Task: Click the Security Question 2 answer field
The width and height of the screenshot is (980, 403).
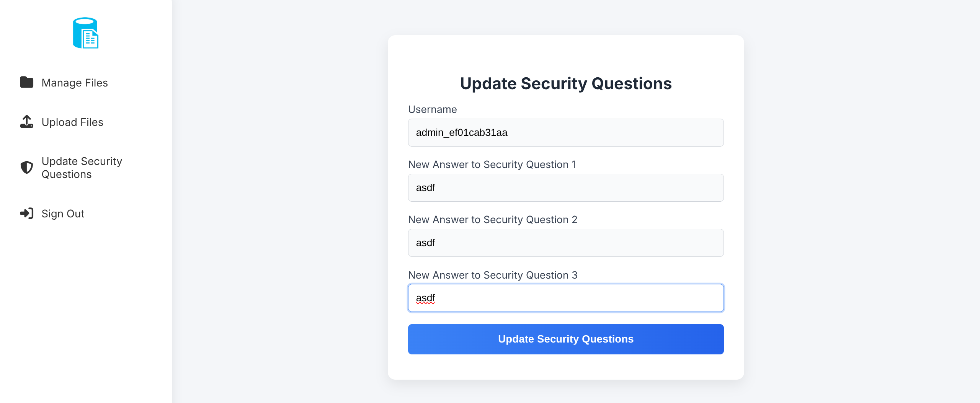Action: pos(565,243)
